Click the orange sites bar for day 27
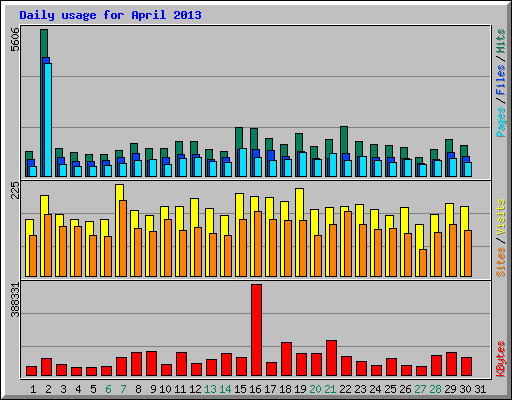The image size is (512, 400). point(423,263)
